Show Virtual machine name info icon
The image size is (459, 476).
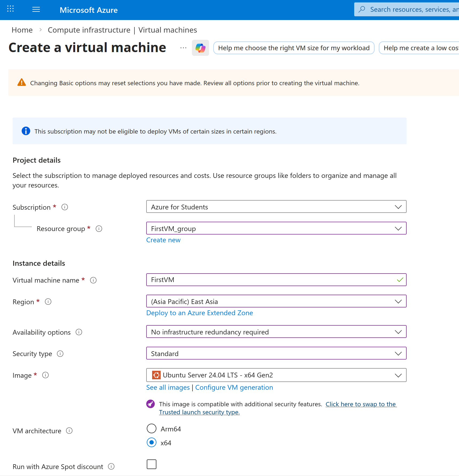pos(93,280)
